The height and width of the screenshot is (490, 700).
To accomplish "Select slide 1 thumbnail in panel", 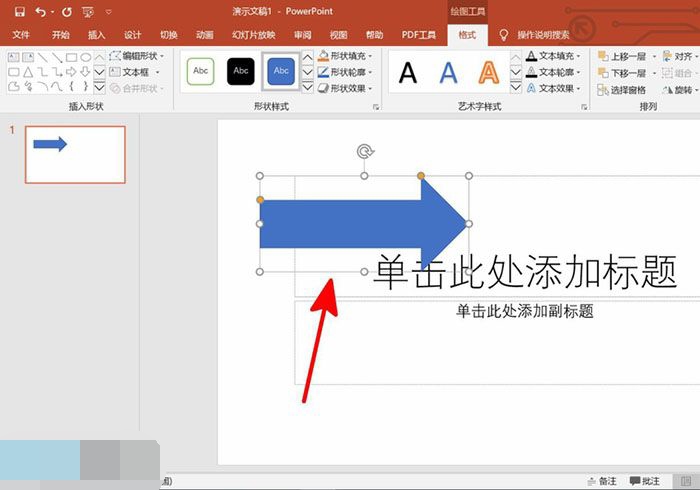I will pos(75,155).
